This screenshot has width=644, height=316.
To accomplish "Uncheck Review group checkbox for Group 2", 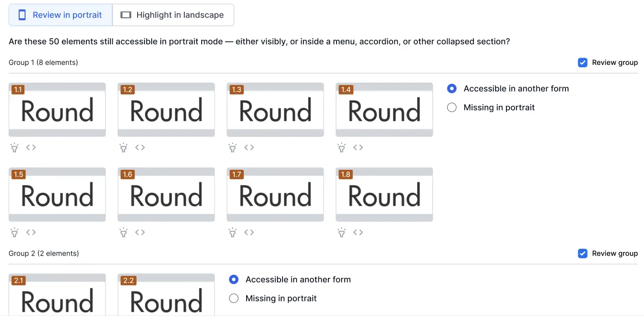I will click(x=583, y=253).
